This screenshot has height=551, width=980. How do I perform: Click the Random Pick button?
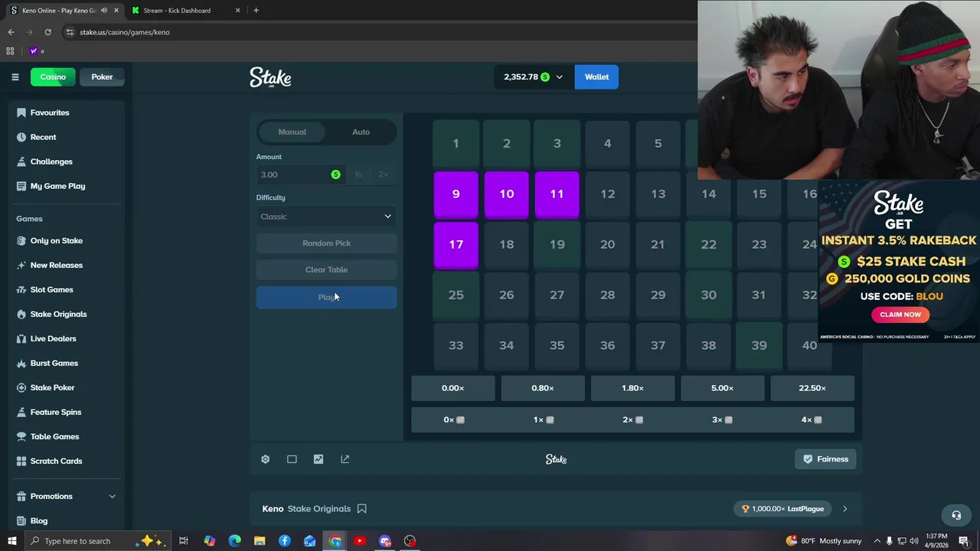pyautogui.click(x=326, y=243)
